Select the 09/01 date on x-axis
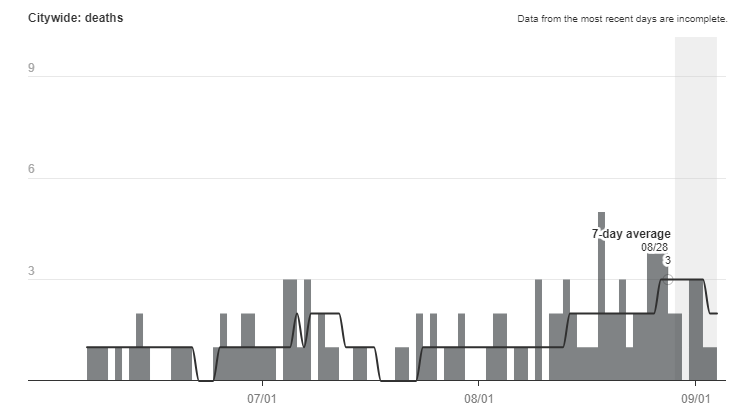734x414 pixels. (x=696, y=398)
